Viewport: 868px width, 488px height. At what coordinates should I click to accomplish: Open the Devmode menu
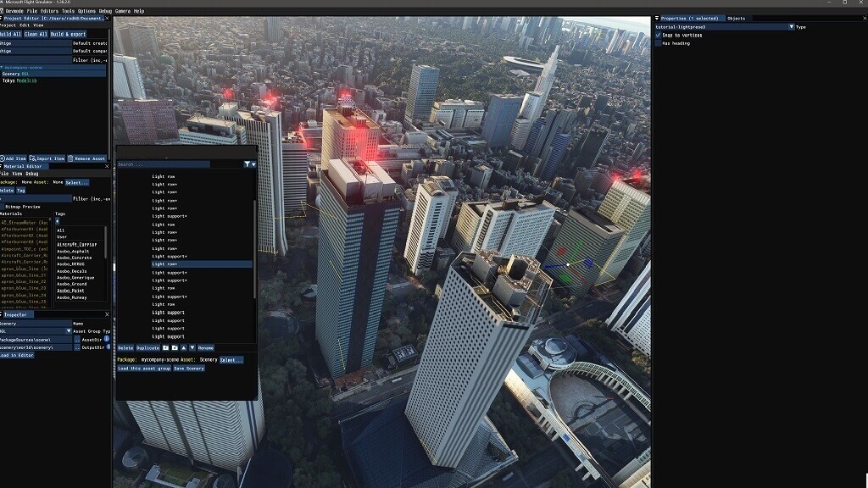(x=14, y=11)
